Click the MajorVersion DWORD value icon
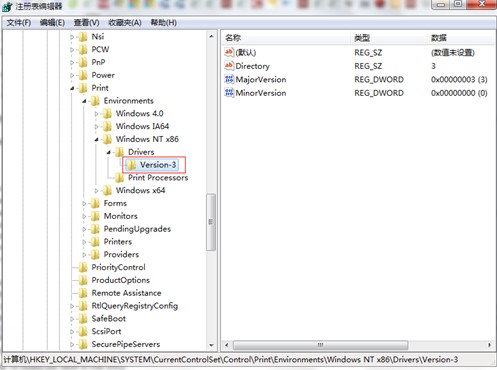 [x=229, y=79]
